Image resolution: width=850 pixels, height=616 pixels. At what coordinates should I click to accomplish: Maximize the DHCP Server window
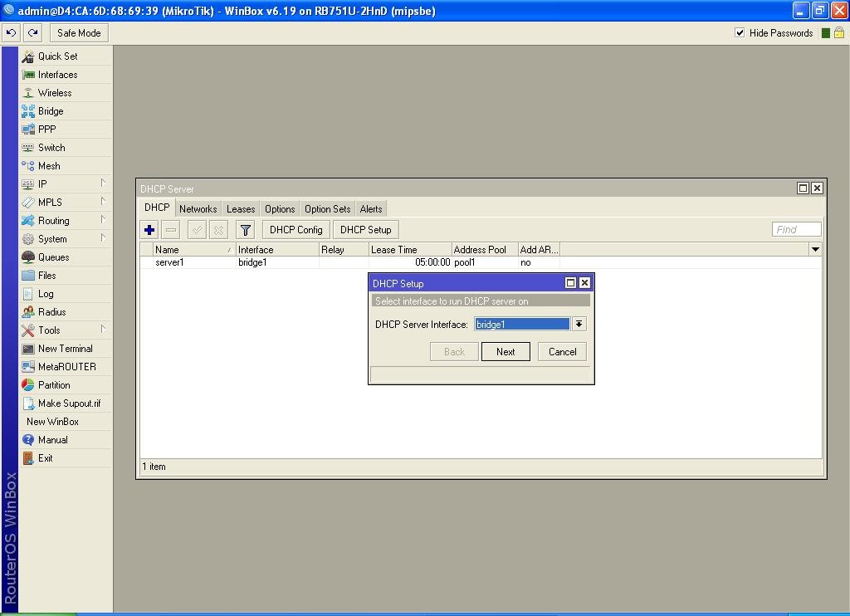[803, 188]
